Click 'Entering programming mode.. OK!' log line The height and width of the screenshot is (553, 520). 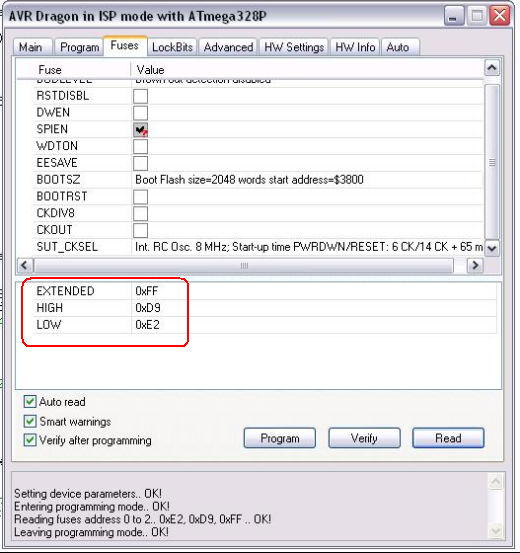click(x=92, y=506)
